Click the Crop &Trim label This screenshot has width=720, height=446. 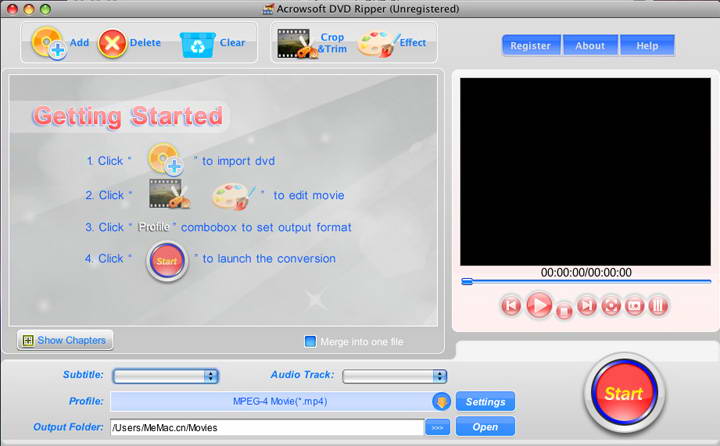332,43
